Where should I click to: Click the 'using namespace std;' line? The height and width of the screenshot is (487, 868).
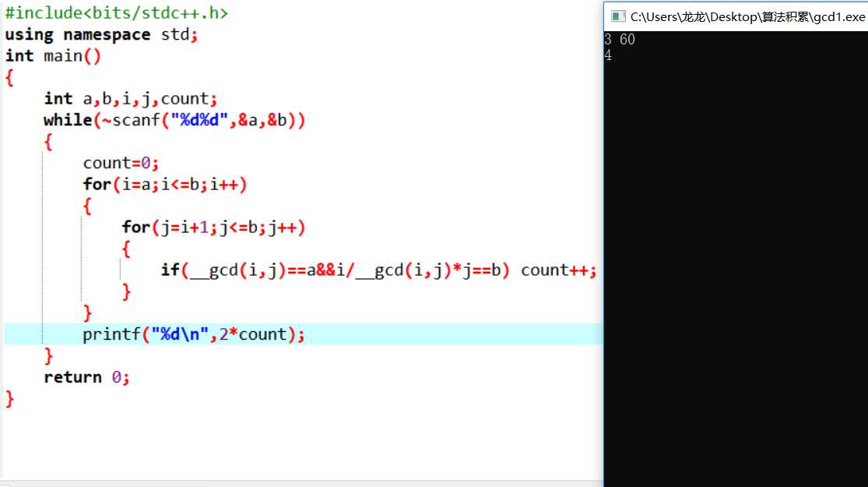(x=101, y=34)
